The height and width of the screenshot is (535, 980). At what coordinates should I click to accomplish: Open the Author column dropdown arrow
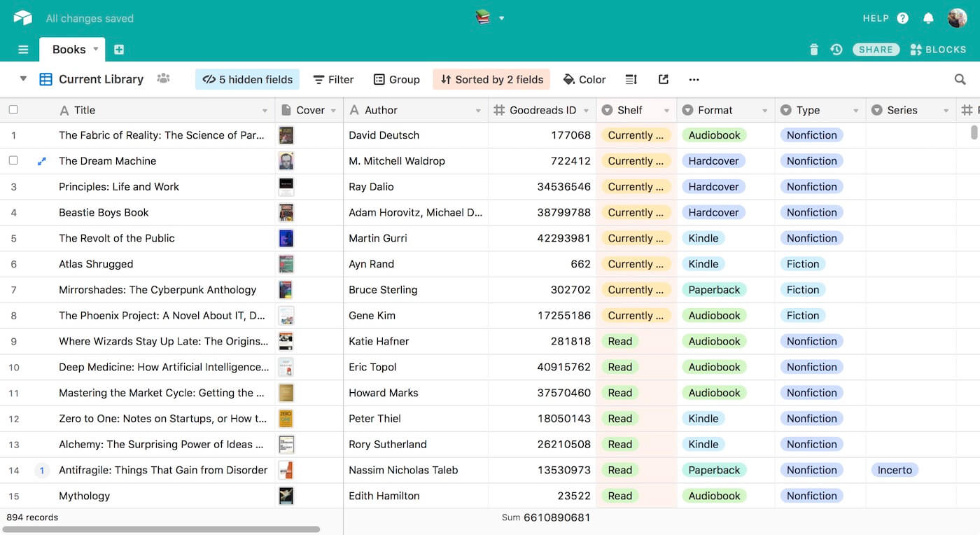click(x=478, y=111)
